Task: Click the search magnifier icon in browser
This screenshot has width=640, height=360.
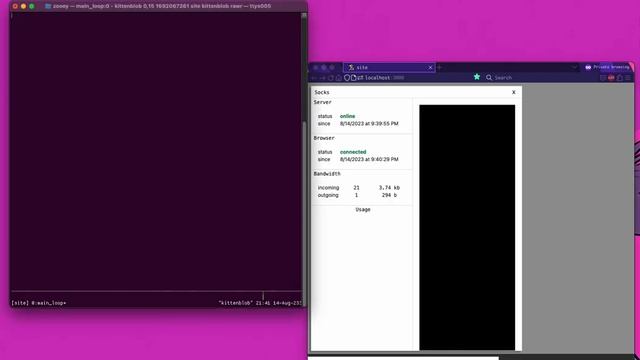Action: coord(489,78)
